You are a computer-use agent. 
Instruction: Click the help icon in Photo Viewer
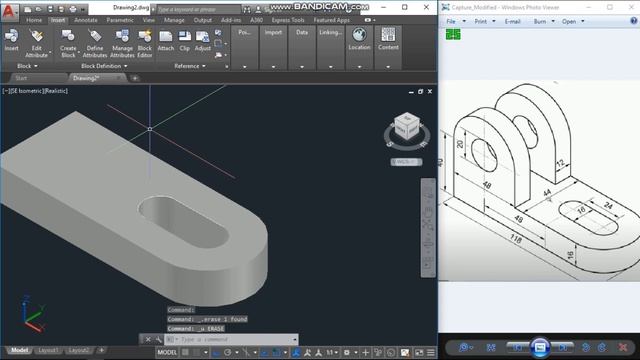(634, 21)
